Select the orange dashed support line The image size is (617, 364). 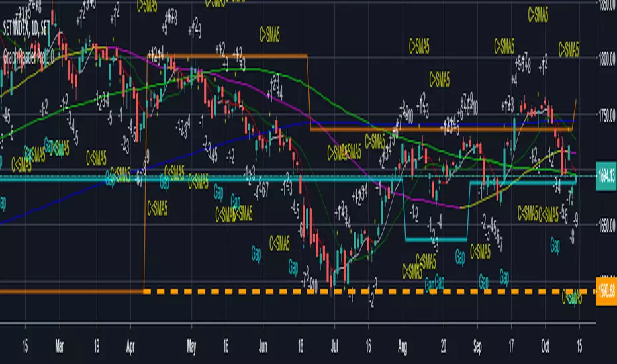tap(370, 292)
